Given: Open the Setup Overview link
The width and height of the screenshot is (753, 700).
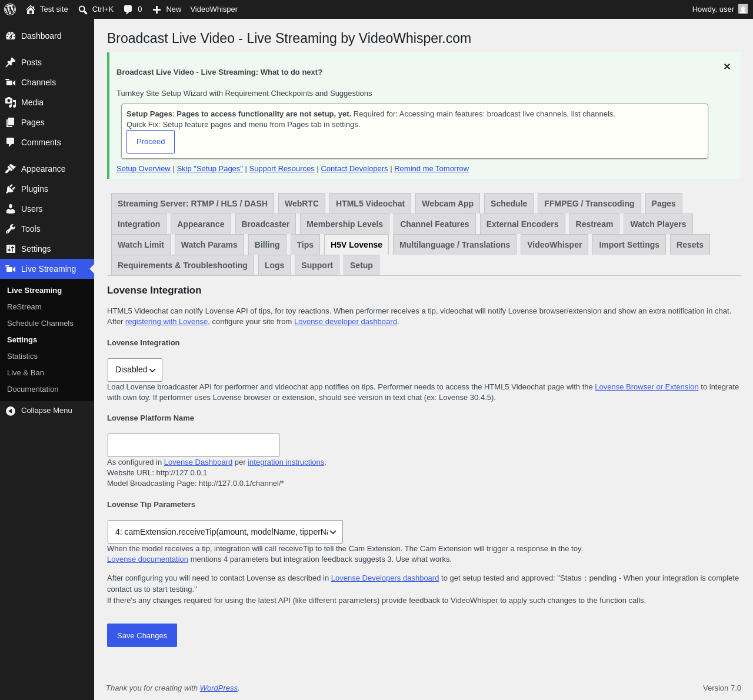Looking at the screenshot, I should (144, 169).
